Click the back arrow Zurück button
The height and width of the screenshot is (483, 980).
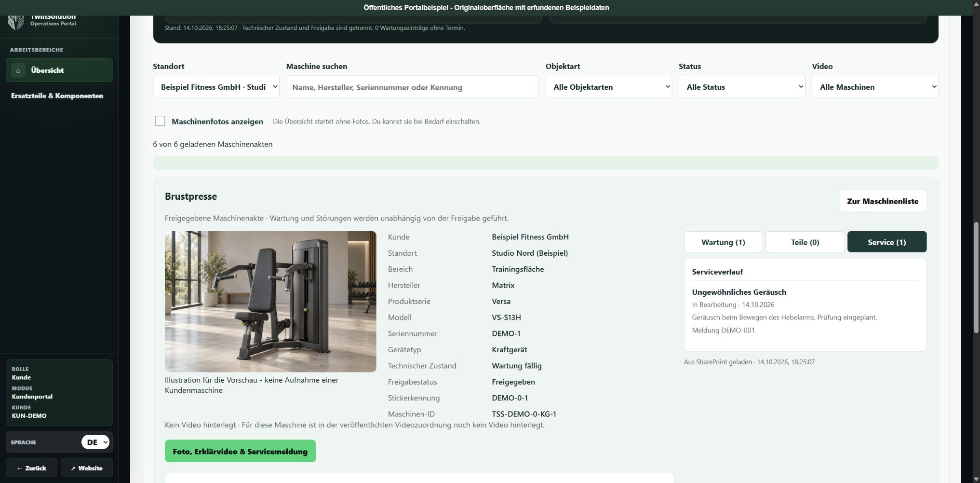(31, 468)
